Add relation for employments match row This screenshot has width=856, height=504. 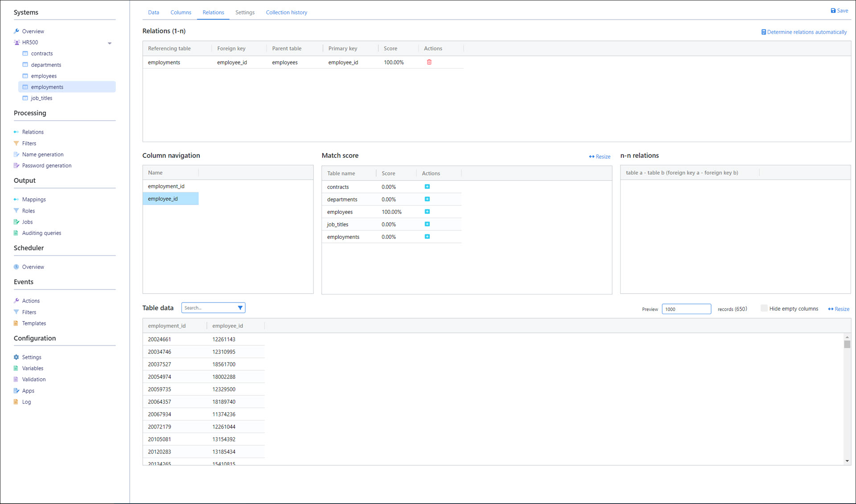[427, 237]
